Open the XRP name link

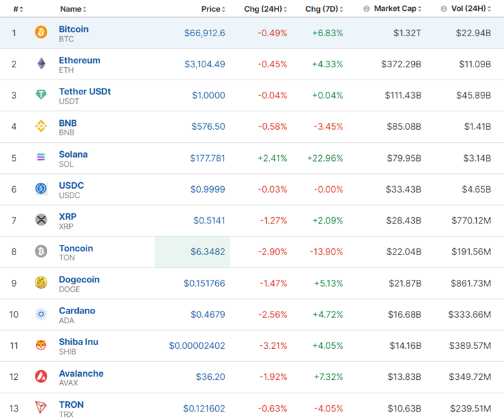coord(67,216)
